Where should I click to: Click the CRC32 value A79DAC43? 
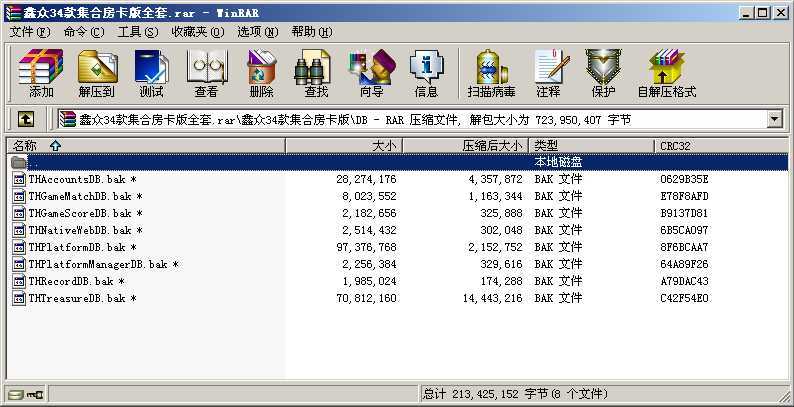click(684, 281)
